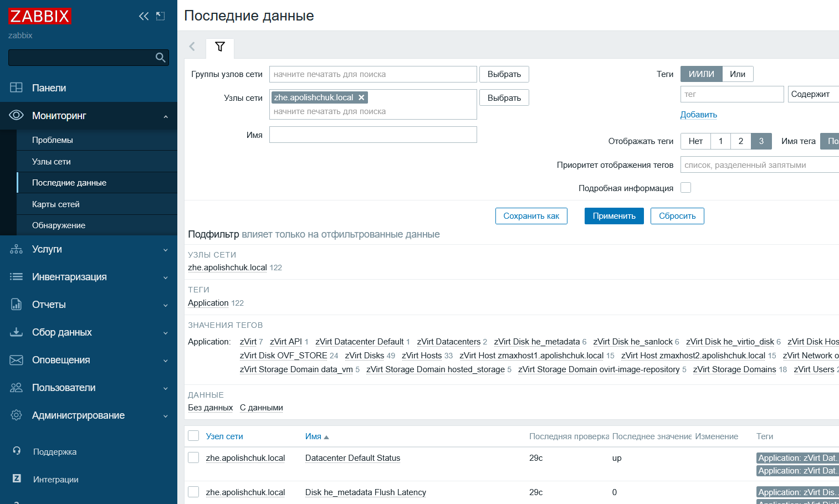Tick the select-all checkbox in table header

[x=193, y=436]
